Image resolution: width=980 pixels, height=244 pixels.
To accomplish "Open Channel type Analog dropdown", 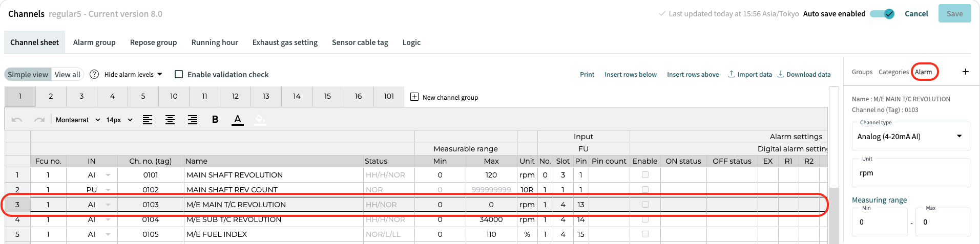I will [x=911, y=136].
